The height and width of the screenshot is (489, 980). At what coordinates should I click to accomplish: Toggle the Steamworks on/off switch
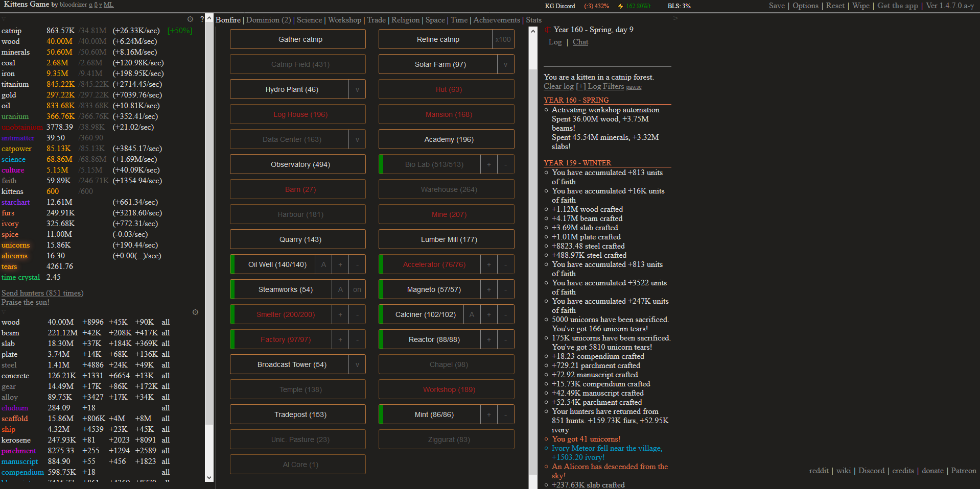point(357,289)
